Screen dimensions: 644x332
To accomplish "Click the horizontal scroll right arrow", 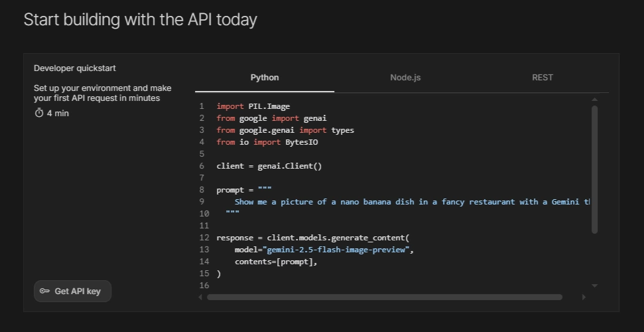I will point(584,297).
